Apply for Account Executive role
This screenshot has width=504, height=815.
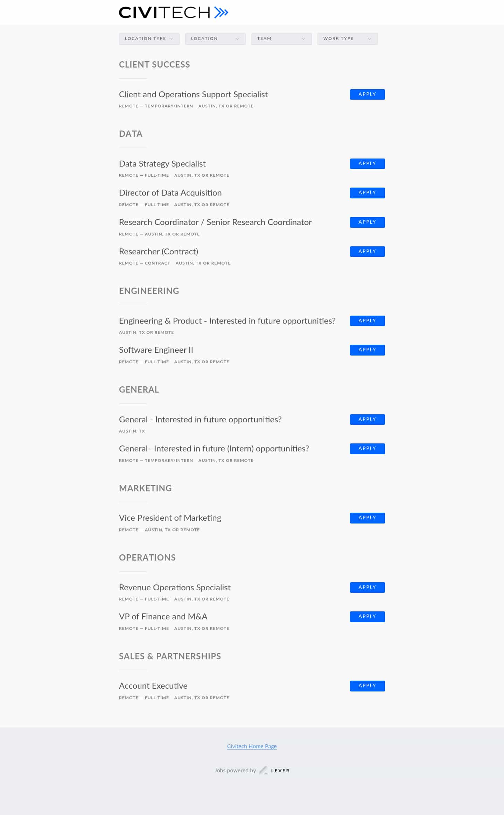click(x=367, y=686)
